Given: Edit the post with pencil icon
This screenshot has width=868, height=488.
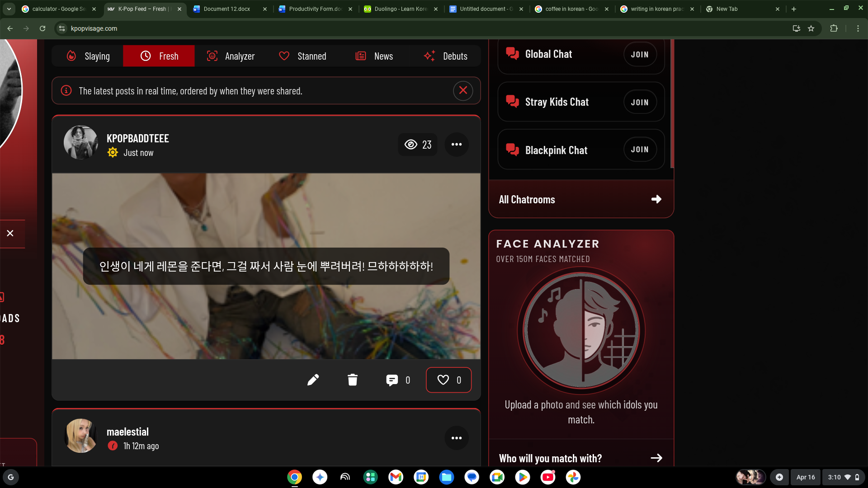Looking at the screenshot, I should [313, 380].
